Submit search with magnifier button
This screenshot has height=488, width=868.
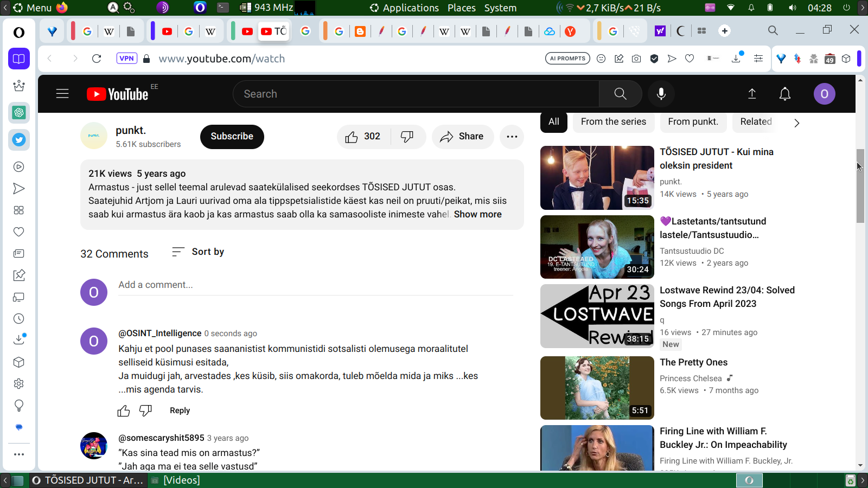click(x=620, y=94)
